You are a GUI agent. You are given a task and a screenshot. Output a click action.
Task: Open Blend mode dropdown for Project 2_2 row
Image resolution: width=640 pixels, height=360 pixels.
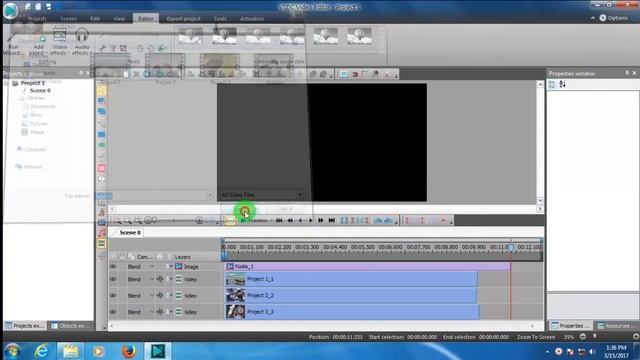152,296
